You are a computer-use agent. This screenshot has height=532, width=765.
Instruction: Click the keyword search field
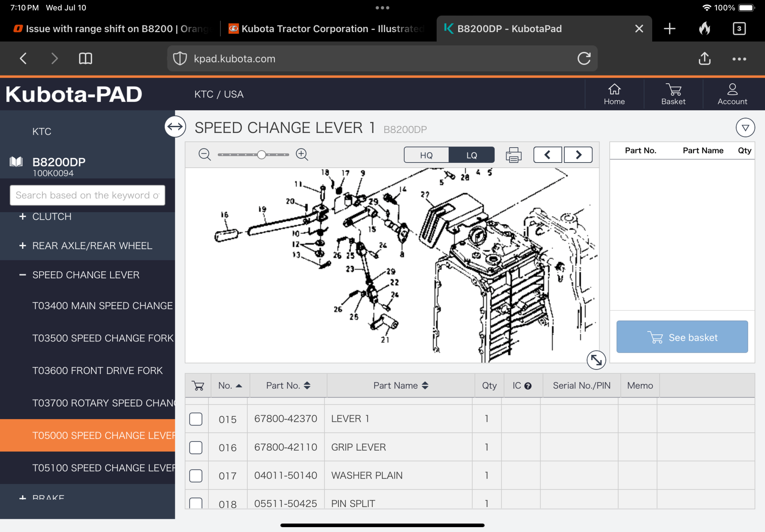coord(87,195)
